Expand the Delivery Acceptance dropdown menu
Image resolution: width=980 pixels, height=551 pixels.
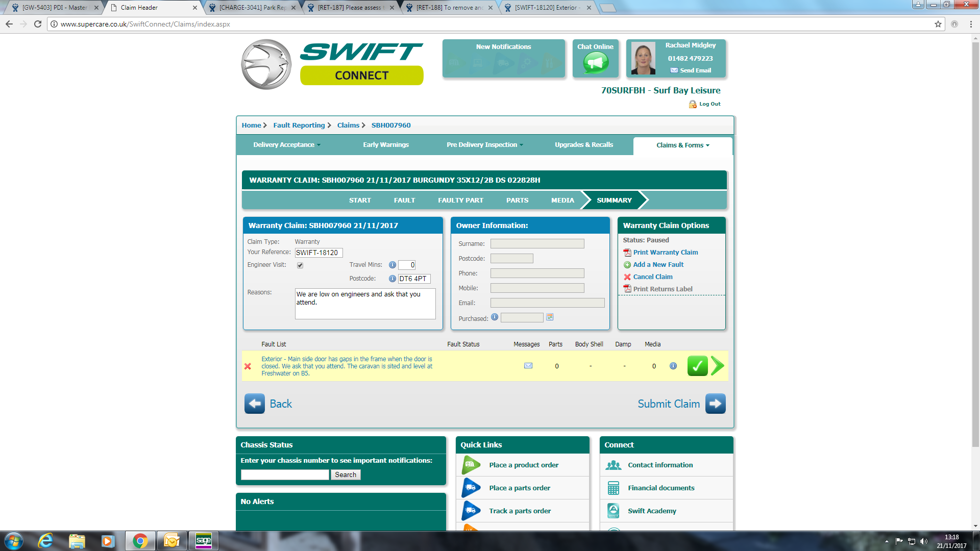click(x=287, y=145)
